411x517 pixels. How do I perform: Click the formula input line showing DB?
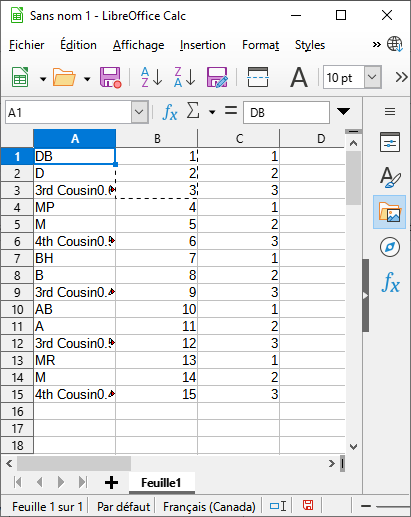tap(286, 113)
